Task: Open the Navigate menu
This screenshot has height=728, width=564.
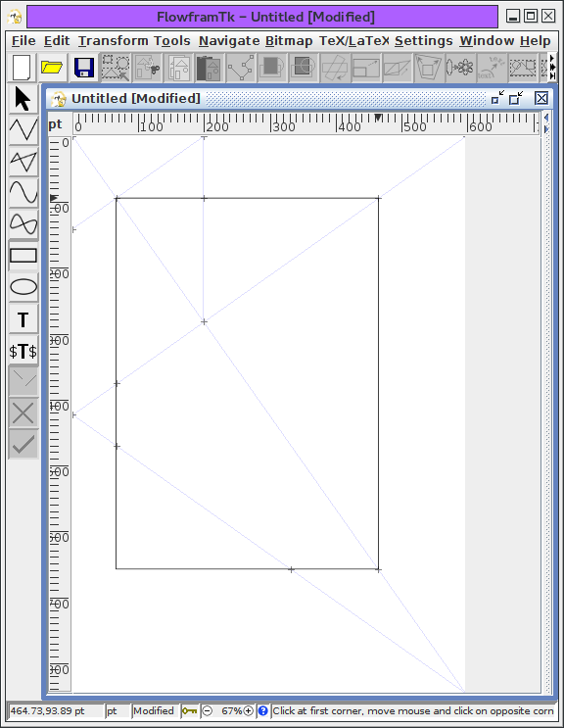Action: click(229, 41)
